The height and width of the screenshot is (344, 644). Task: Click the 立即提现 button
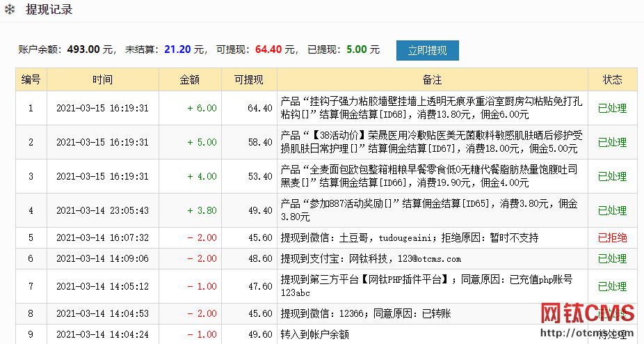[x=427, y=50]
